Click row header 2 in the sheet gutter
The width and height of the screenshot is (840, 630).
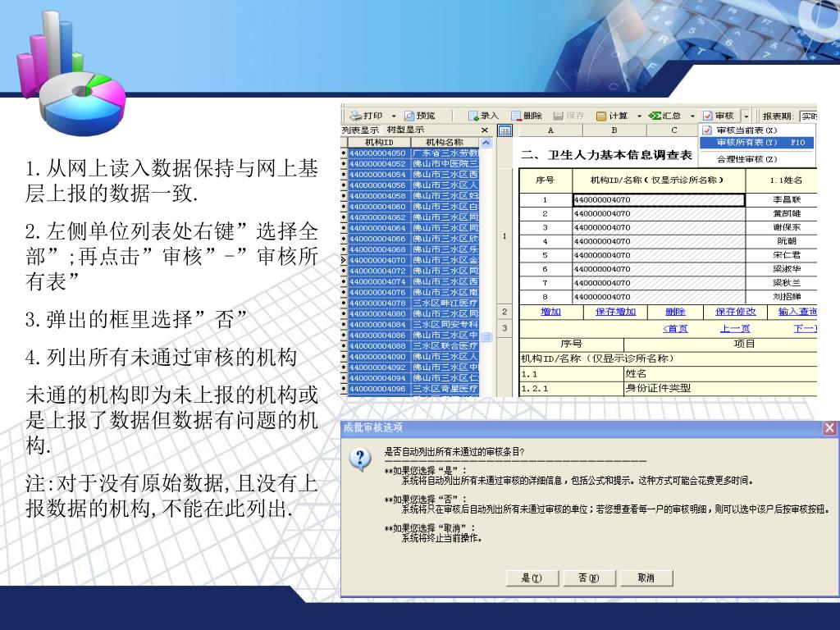click(504, 312)
